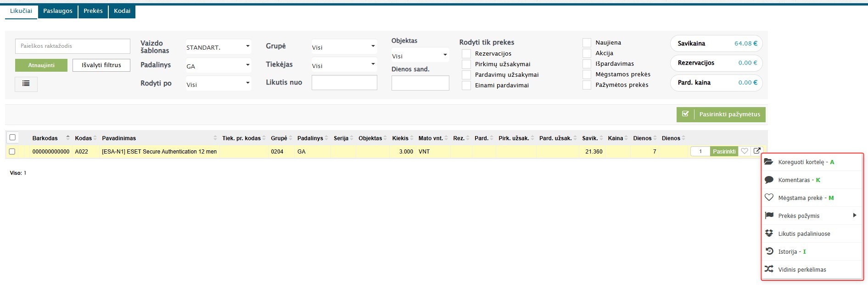This screenshot has height=285, width=868.
Task: Click Pasirinkti button in the A022 row
Action: point(724,151)
